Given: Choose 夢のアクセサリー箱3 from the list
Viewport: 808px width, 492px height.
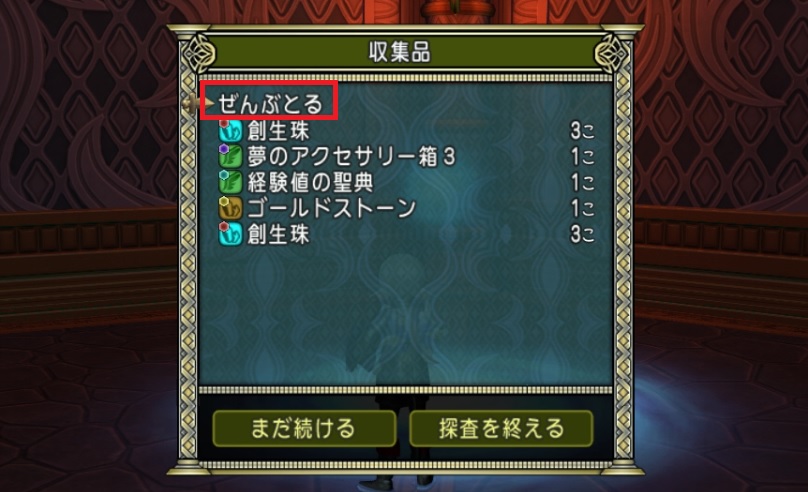Looking at the screenshot, I should point(407,157).
